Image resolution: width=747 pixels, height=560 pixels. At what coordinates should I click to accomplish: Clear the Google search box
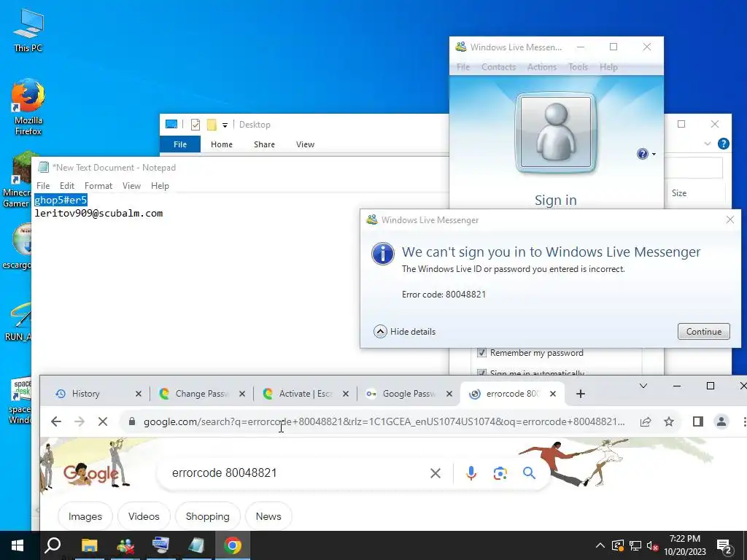pyautogui.click(x=436, y=472)
